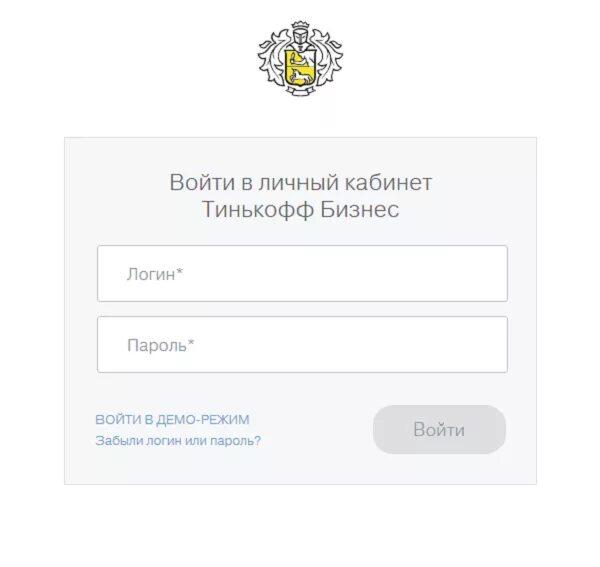Start login or password recovery
Screen dimensions: 600x567
(178, 440)
